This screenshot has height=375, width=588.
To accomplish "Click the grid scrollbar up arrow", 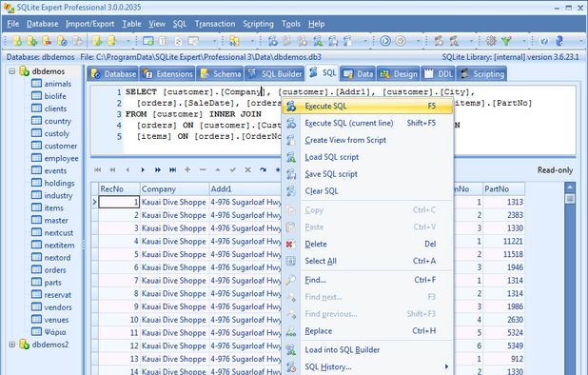I will (570, 187).
